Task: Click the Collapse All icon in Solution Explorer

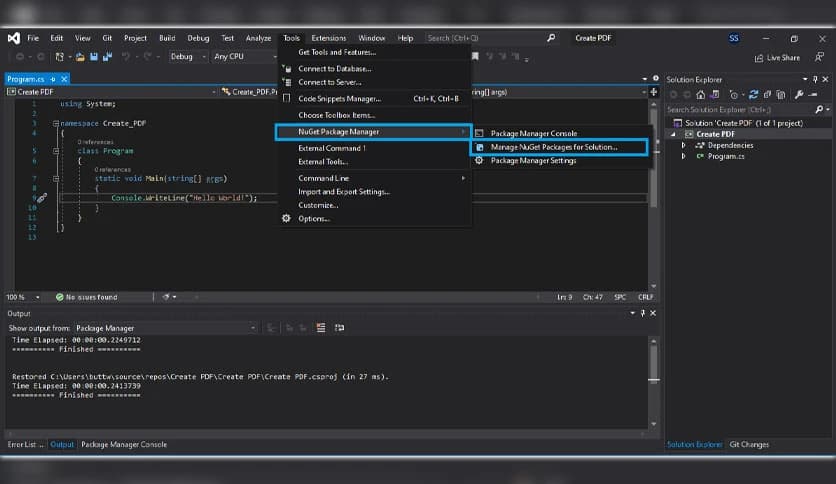Action: coord(767,95)
